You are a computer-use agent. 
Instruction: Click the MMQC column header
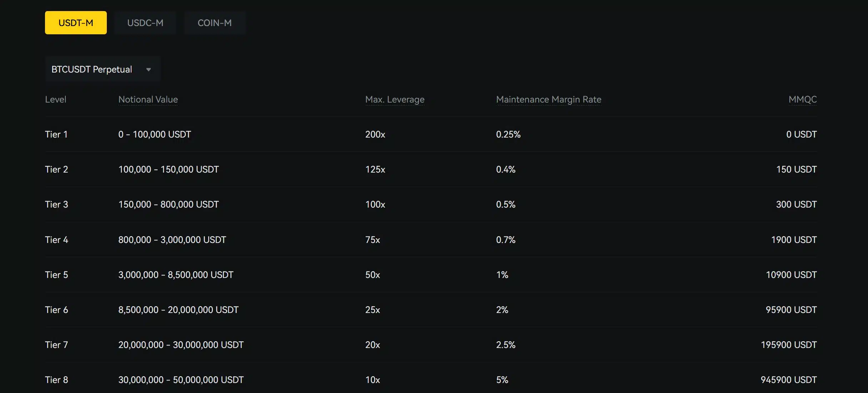[x=802, y=99]
